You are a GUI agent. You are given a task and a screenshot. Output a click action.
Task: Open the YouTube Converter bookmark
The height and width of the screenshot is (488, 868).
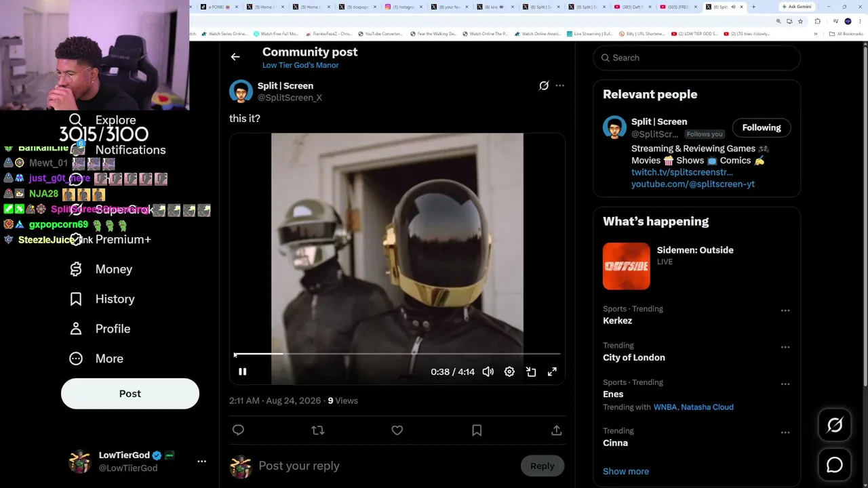(x=380, y=34)
